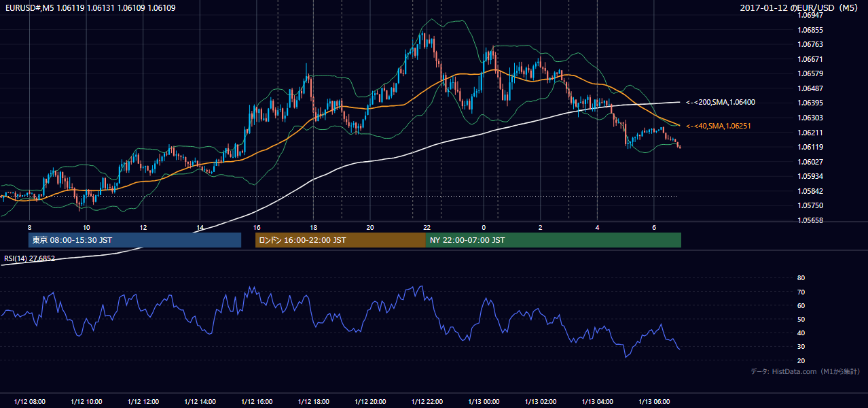Click price axis label 1.05658
Screen dimensions: 868x408
[810, 220]
